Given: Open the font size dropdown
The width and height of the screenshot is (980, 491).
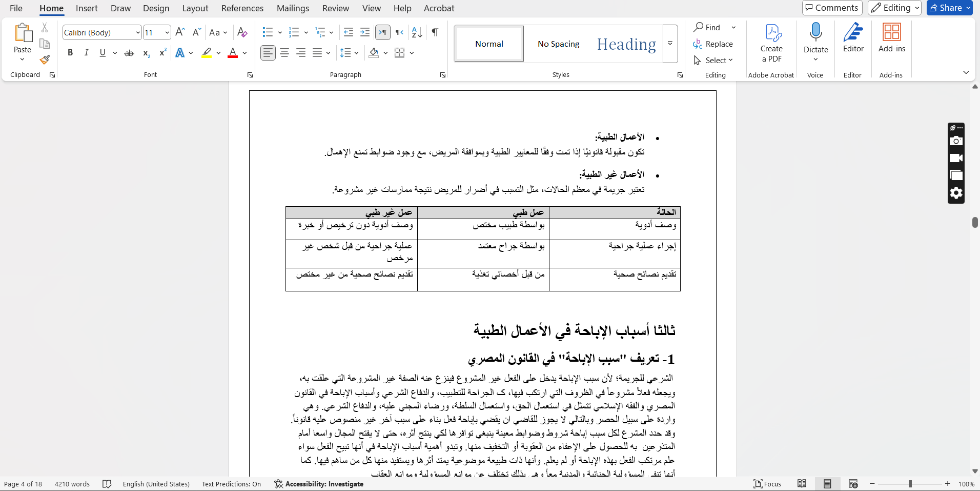Looking at the screenshot, I should [167, 32].
